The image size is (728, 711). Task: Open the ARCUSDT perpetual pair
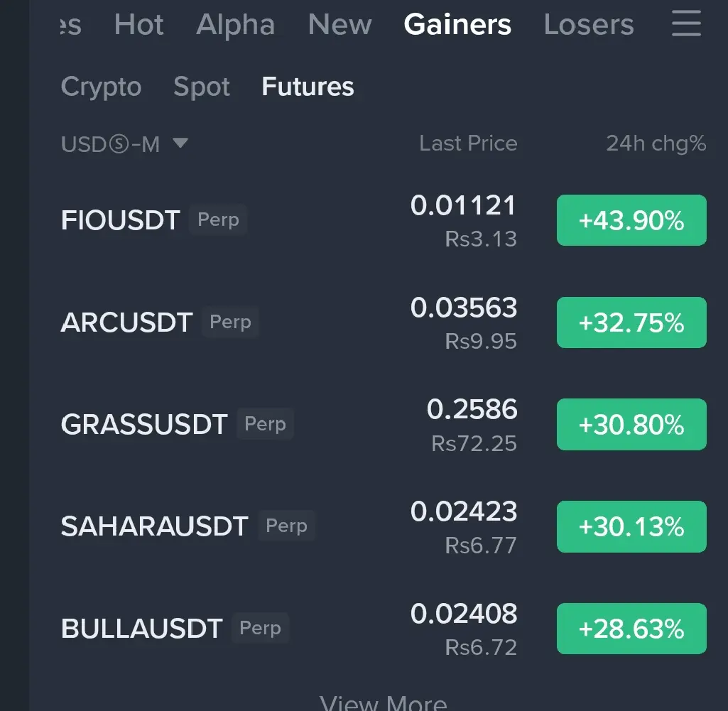[127, 322]
